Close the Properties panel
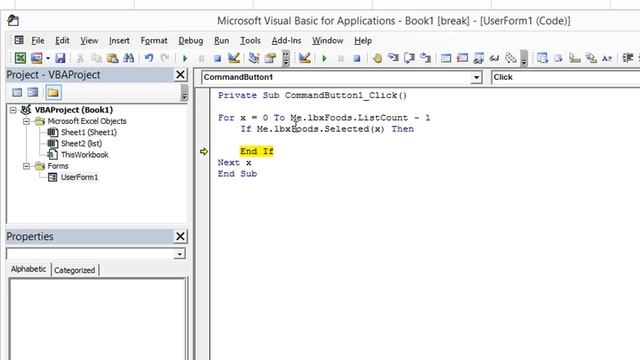 tap(180, 236)
